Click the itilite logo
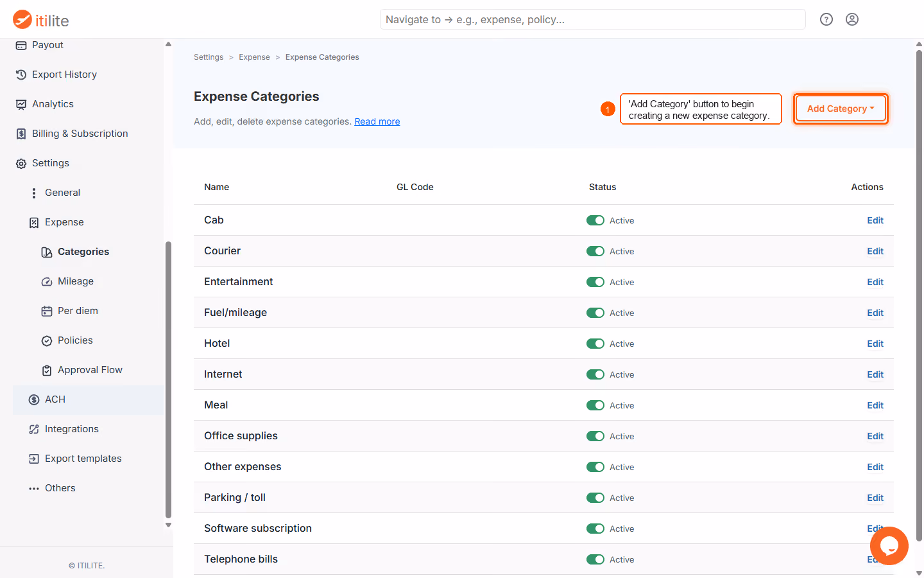 [x=41, y=20]
